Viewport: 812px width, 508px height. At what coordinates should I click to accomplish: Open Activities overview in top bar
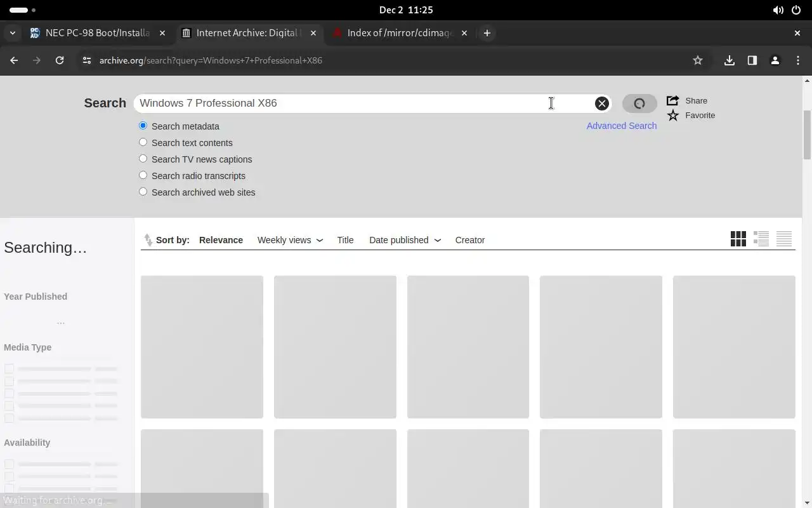click(23, 10)
